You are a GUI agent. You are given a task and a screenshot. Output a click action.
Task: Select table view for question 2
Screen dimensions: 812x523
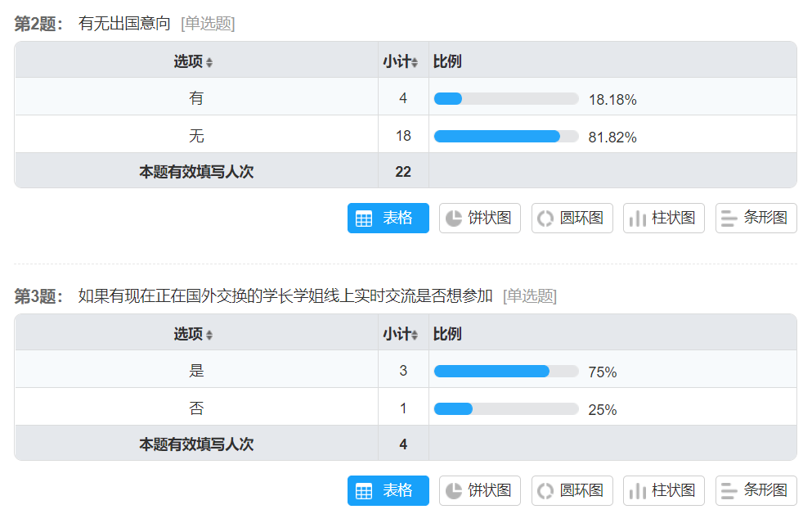point(388,219)
